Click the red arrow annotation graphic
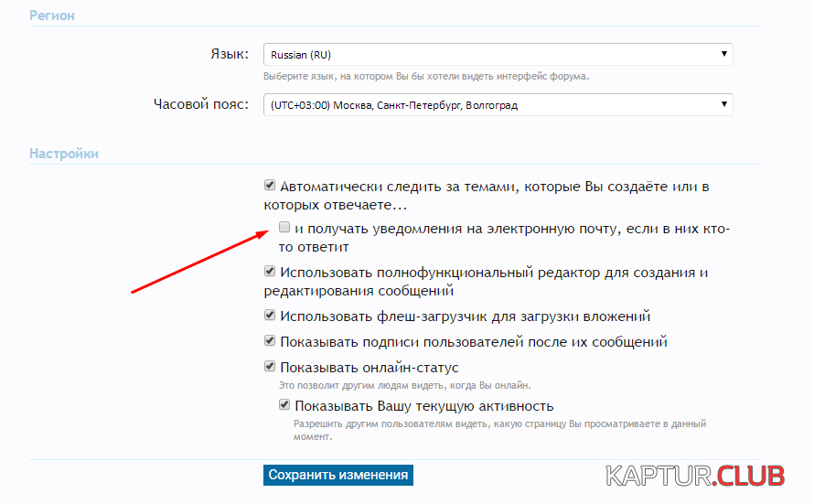This screenshot has width=814, height=504. point(201,263)
